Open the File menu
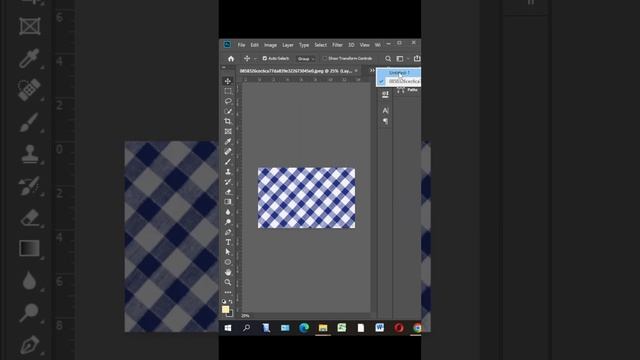This screenshot has height=360, width=640. coord(241,45)
